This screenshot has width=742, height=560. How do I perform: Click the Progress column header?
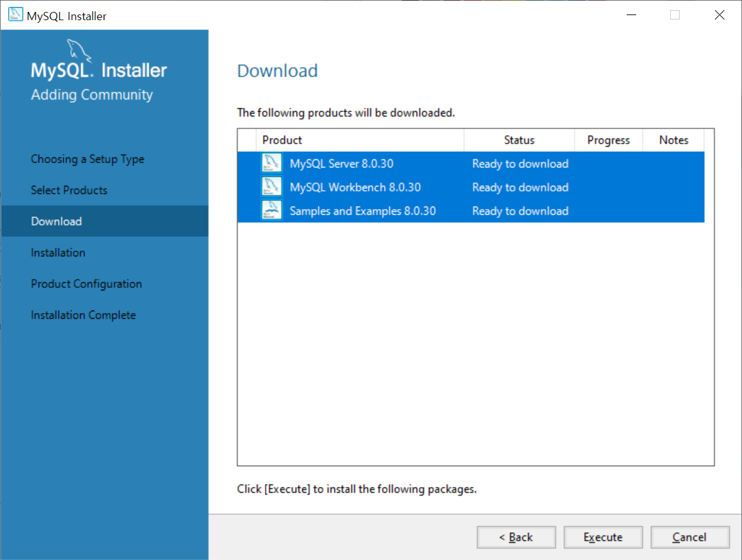608,140
